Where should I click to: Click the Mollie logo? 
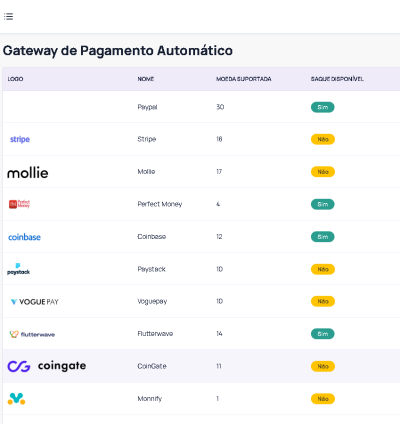click(x=28, y=172)
